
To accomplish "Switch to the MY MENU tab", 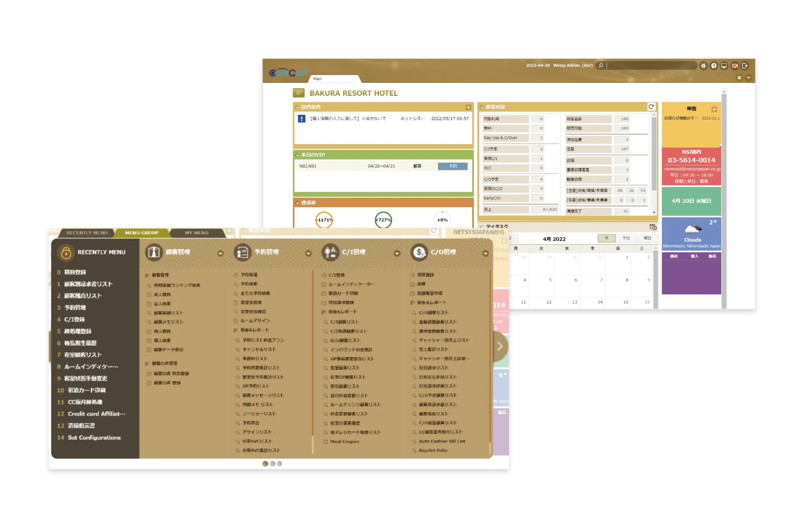I will [x=196, y=233].
